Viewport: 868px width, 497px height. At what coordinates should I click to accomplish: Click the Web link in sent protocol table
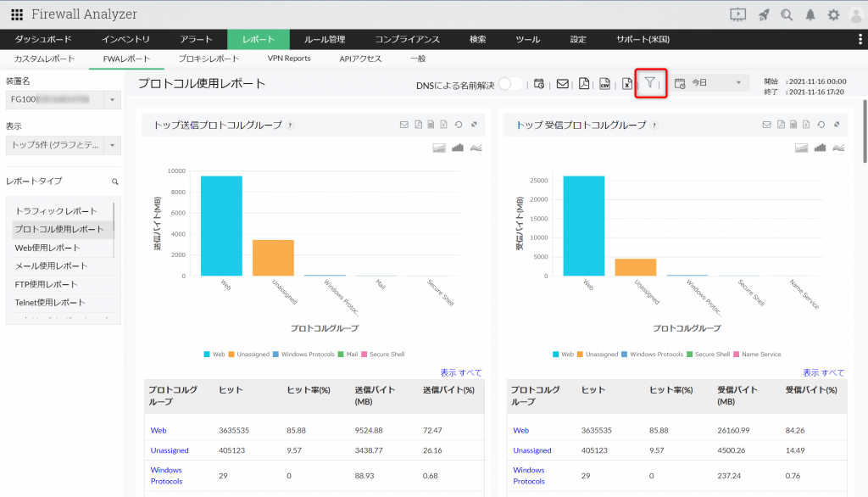(158, 430)
